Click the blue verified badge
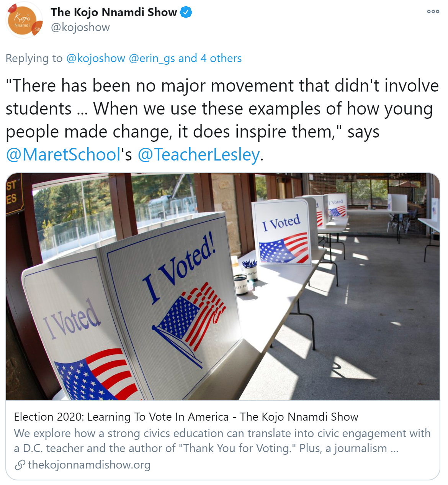Image resolution: width=448 pixels, height=485 pixels. (186, 12)
